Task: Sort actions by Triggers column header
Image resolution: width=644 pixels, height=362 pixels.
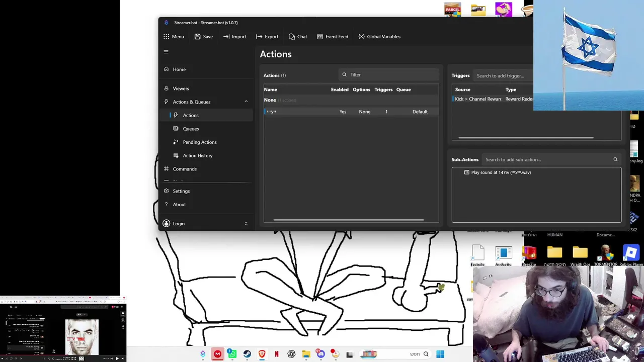Action: (x=383, y=89)
